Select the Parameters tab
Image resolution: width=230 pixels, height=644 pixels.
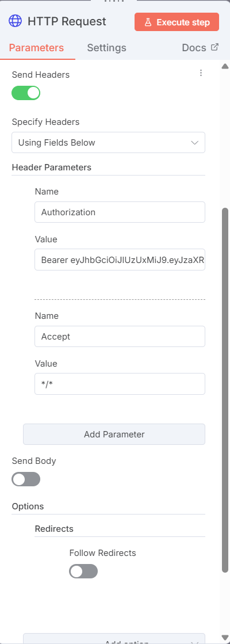coord(36,48)
